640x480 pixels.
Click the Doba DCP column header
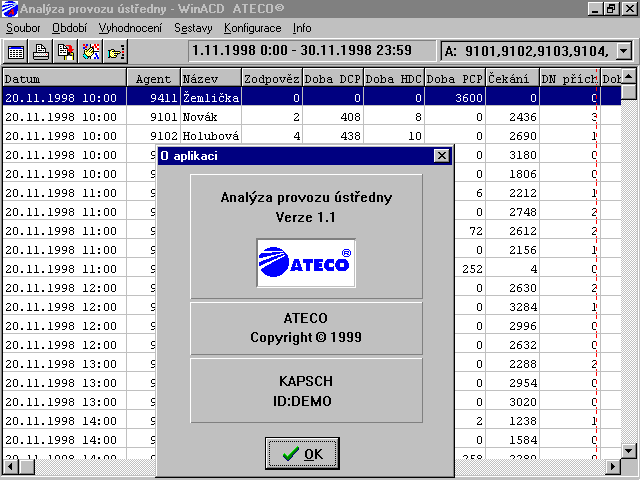click(x=333, y=78)
